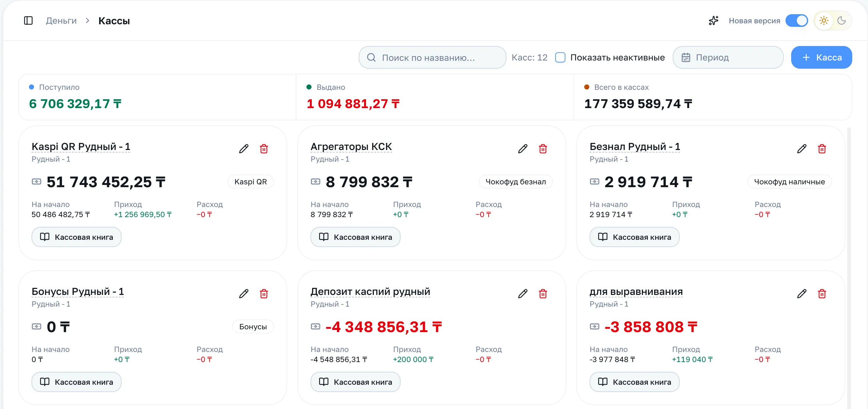Delete Kaspi QR Рудный - 1 cash register
868x409 pixels.
coord(264,149)
